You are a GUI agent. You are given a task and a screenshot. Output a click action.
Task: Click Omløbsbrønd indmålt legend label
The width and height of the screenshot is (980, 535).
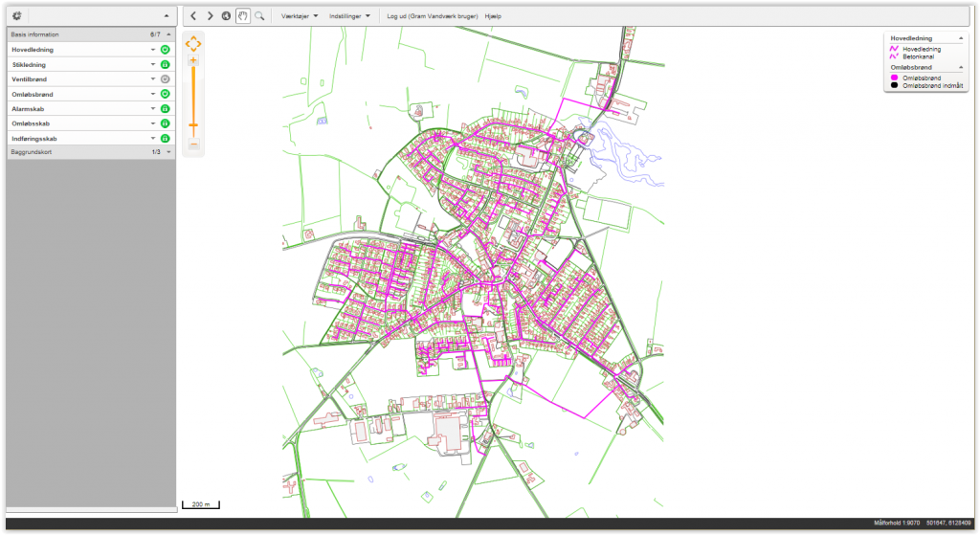(x=932, y=85)
